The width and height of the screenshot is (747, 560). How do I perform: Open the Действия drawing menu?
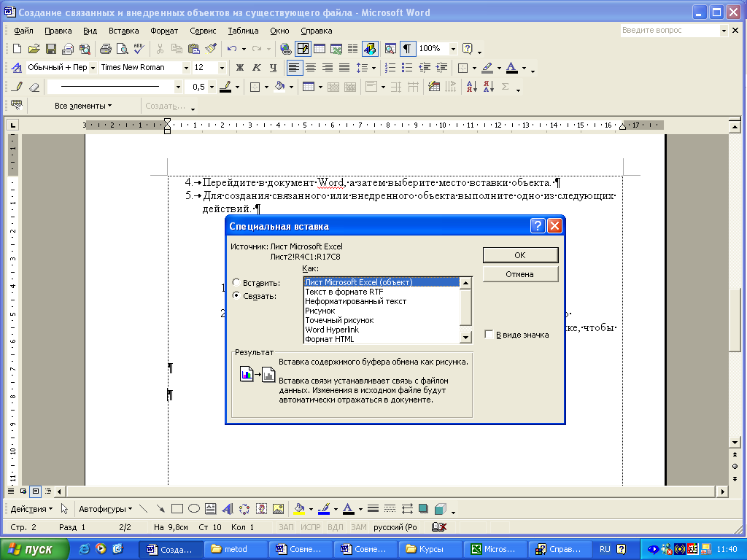pos(31,509)
